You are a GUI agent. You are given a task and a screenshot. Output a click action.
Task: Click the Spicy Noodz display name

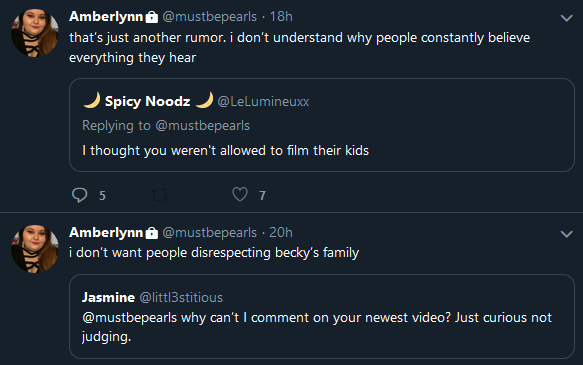[x=148, y=101]
